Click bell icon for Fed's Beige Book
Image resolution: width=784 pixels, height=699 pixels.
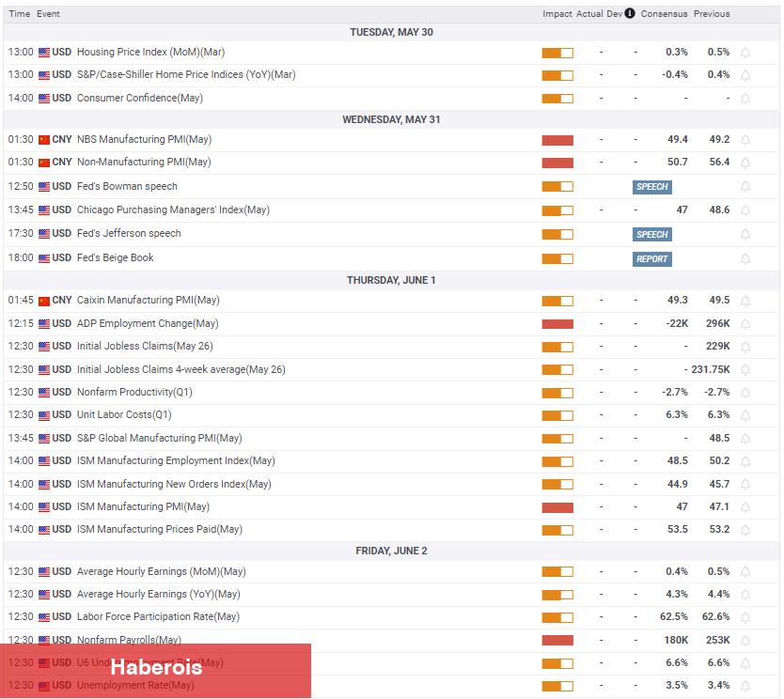745,258
